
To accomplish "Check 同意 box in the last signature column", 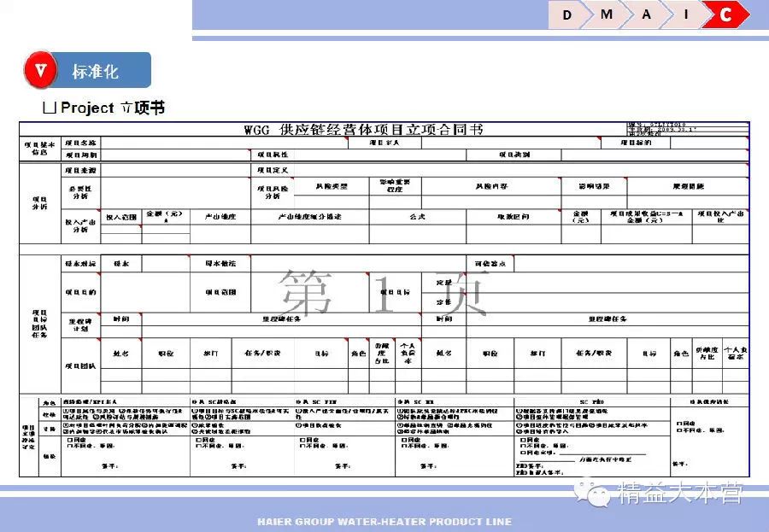I will pyautogui.click(x=679, y=424).
